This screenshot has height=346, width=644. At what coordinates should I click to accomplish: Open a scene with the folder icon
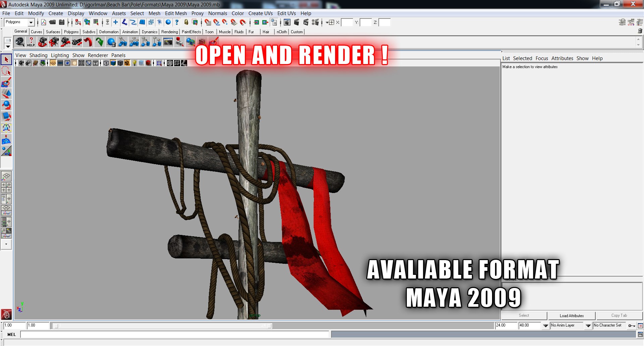tap(52, 22)
